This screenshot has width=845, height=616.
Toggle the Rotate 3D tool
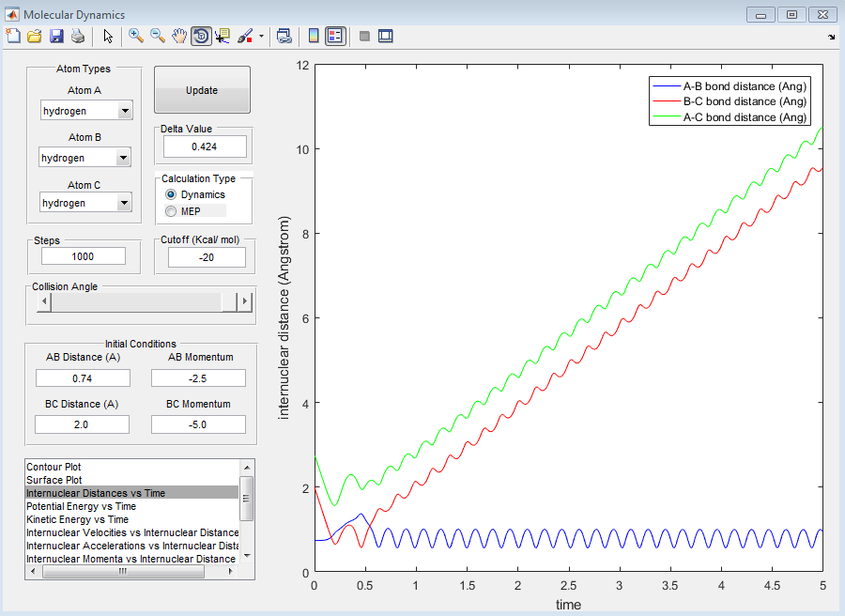click(x=201, y=37)
